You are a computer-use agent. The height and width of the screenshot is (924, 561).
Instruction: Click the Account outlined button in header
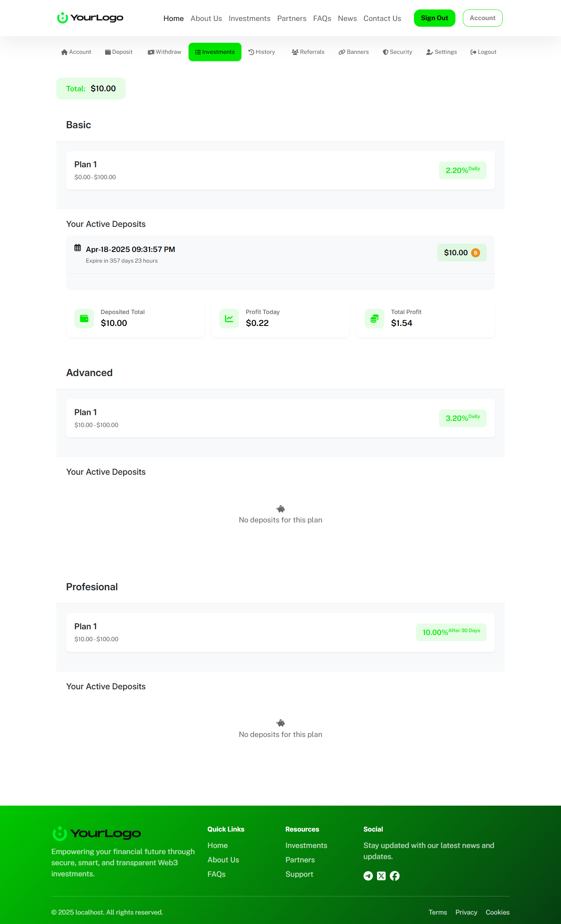[483, 18]
